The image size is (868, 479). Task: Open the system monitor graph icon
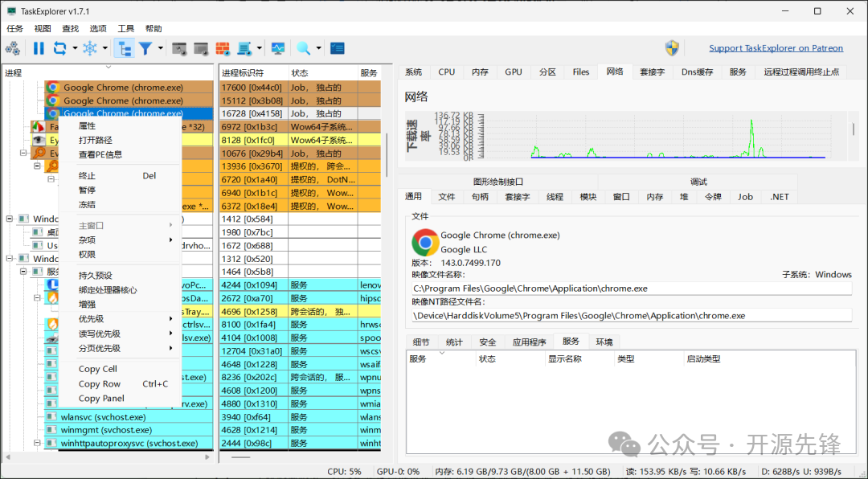pyautogui.click(x=277, y=48)
